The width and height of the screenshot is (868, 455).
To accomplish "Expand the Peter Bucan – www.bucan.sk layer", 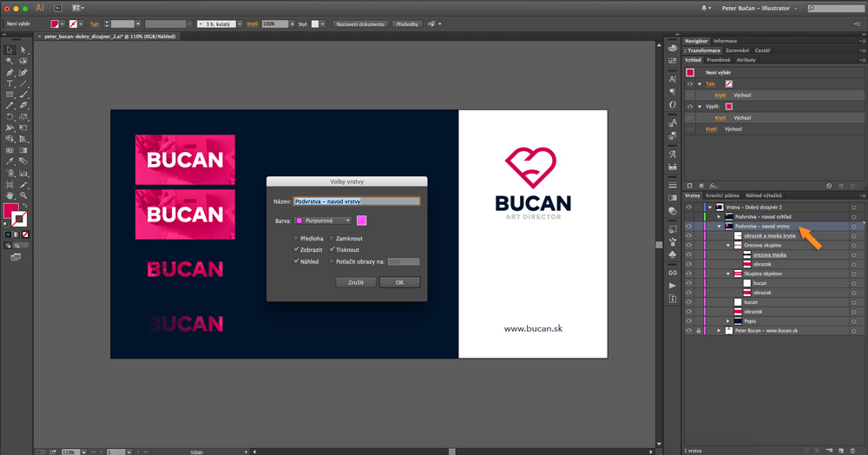I will tap(719, 331).
